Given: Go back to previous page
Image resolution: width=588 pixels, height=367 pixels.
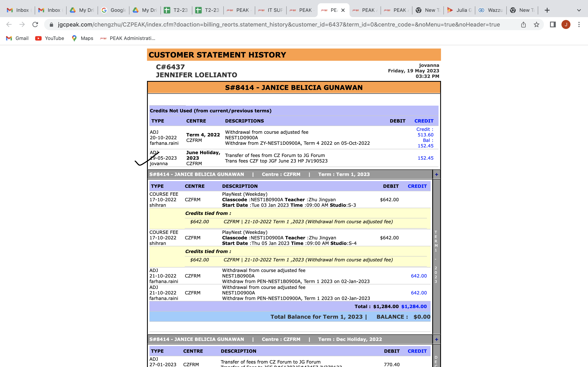Looking at the screenshot, I should coord(9,24).
